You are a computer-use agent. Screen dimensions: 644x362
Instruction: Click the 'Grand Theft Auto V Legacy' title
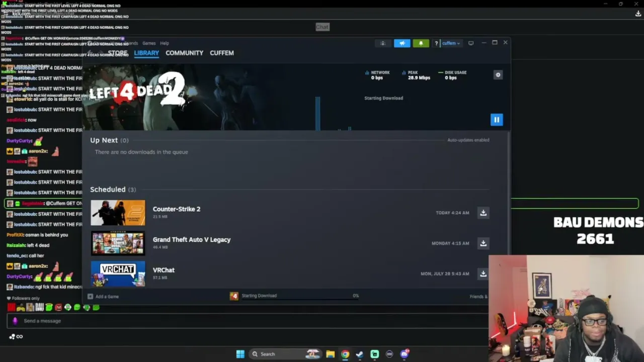(192, 240)
